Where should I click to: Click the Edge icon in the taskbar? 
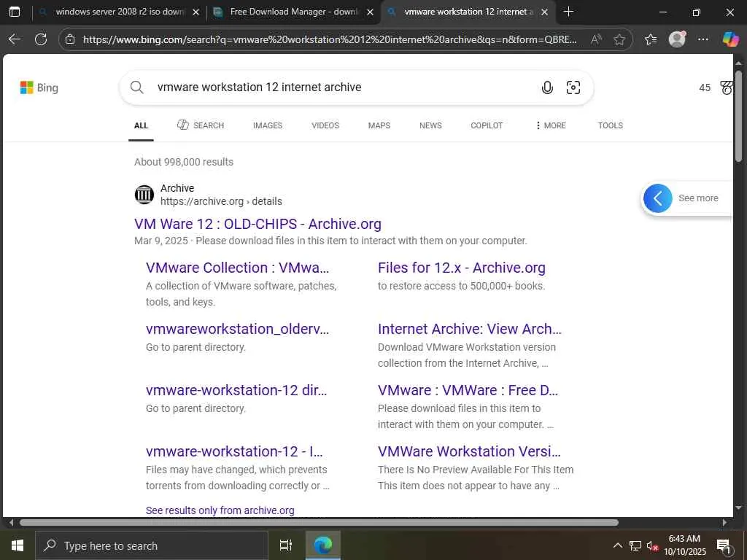pos(323,545)
